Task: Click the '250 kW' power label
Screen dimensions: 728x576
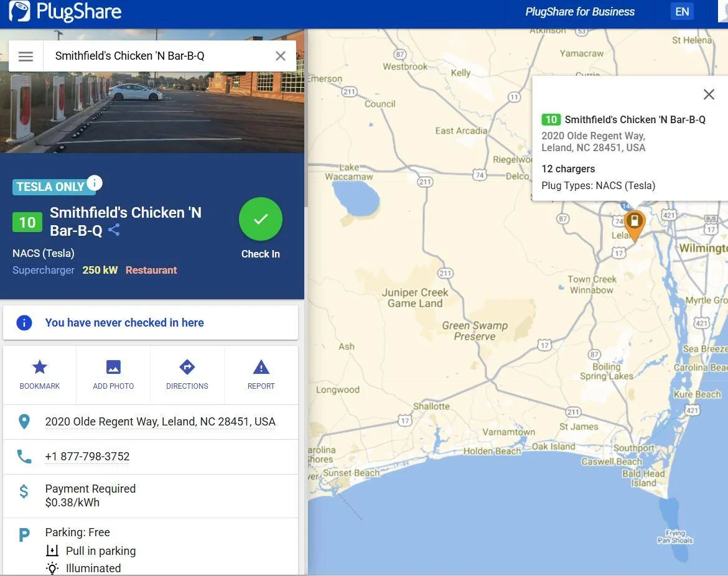Action: coord(100,270)
